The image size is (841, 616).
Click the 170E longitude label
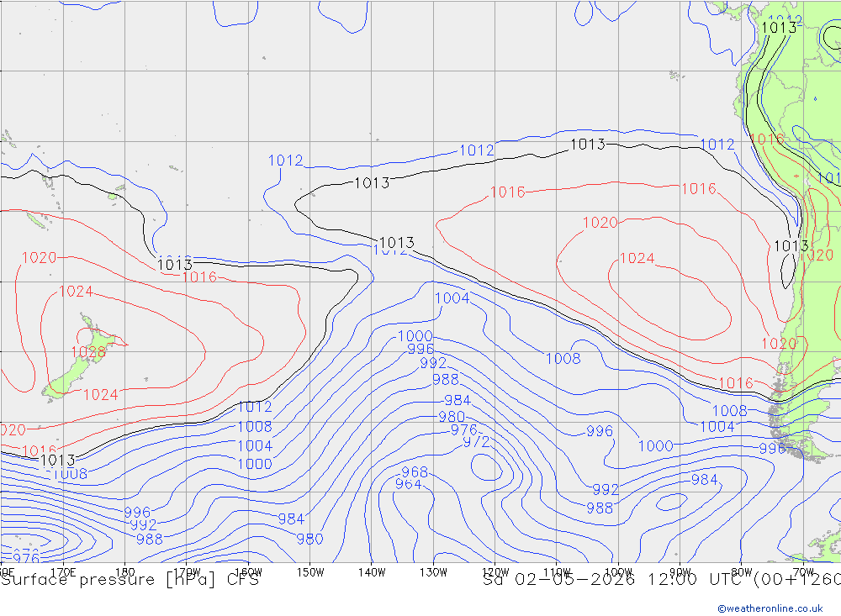(x=63, y=572)
